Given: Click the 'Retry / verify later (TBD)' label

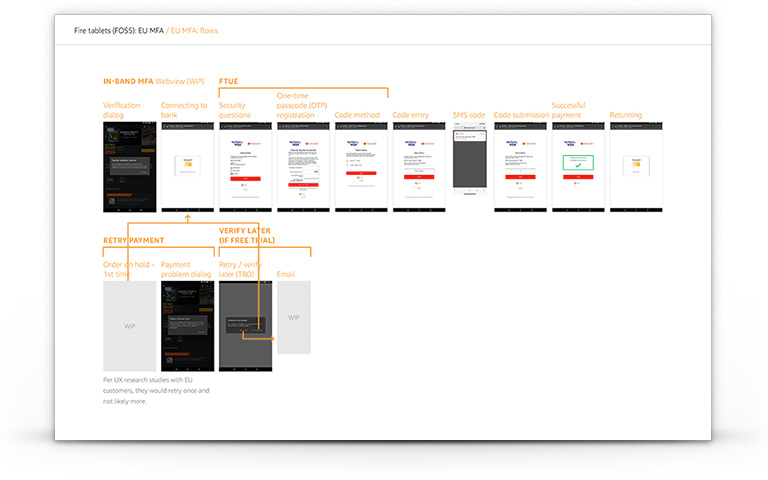Looking at the screenshot, I should tap(240, 269).
